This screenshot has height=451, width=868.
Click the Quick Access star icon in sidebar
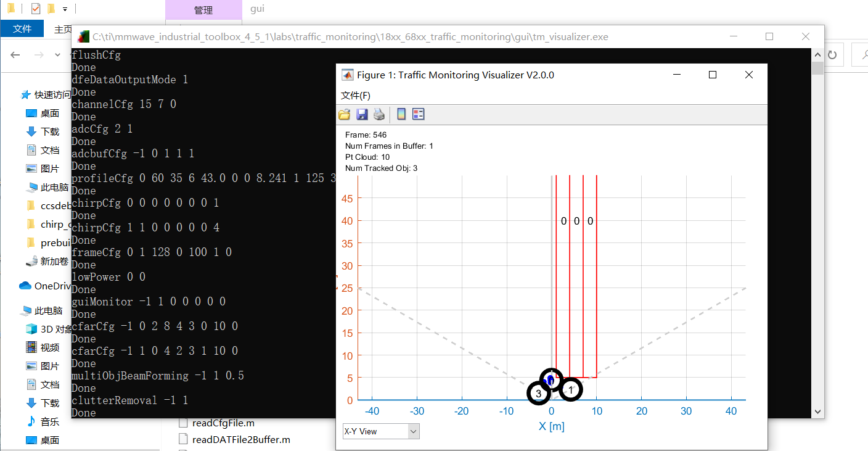(25, 94)
